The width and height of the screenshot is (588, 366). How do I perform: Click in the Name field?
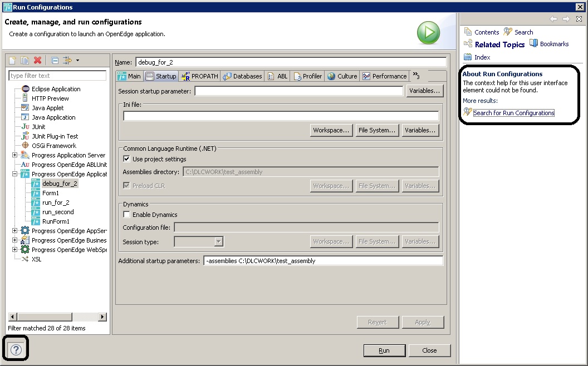291,62
